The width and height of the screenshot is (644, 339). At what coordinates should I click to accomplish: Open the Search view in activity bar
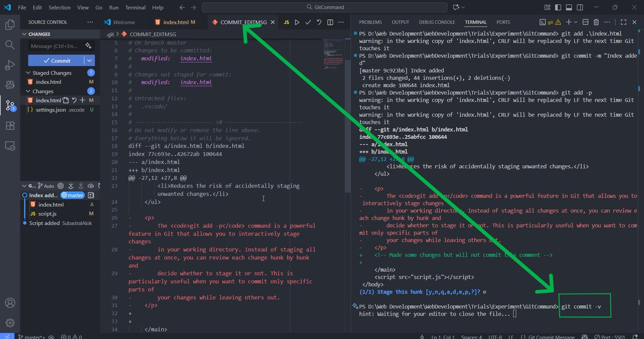9,45
